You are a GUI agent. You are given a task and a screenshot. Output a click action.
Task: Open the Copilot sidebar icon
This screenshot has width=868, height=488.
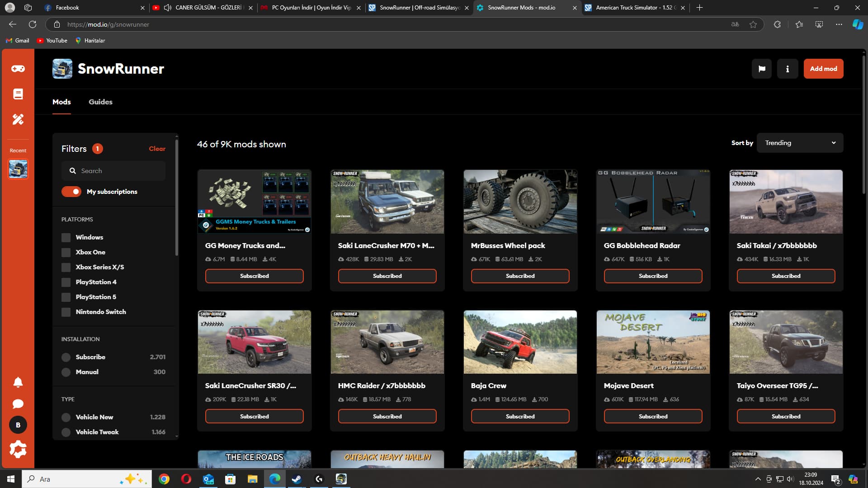pos(858,24)
